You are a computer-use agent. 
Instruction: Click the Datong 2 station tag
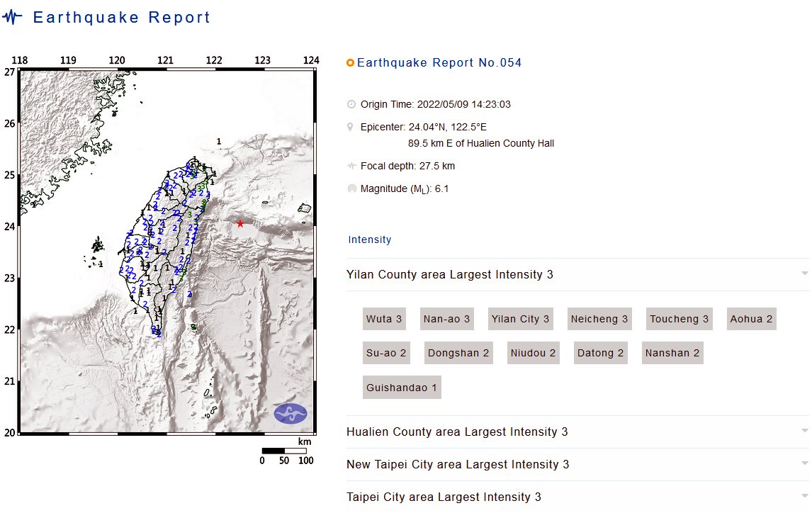coord(601,353)
